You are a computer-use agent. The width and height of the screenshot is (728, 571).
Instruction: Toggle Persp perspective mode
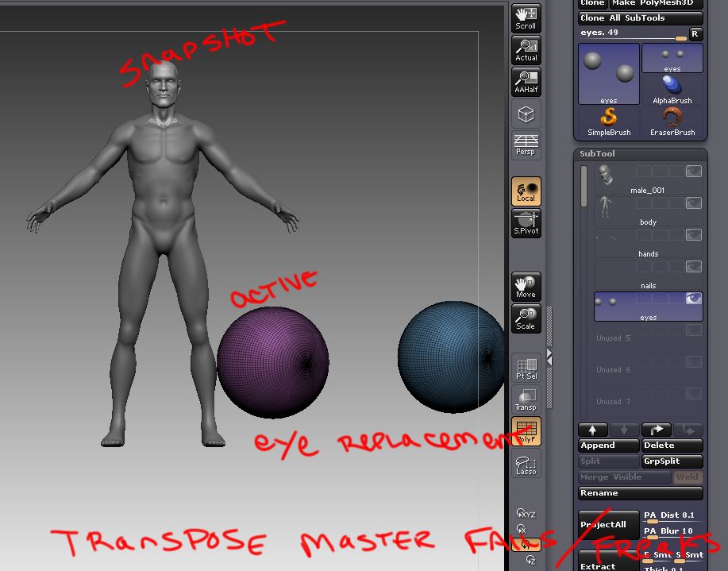pyautogui.click(x=526, y=145)
